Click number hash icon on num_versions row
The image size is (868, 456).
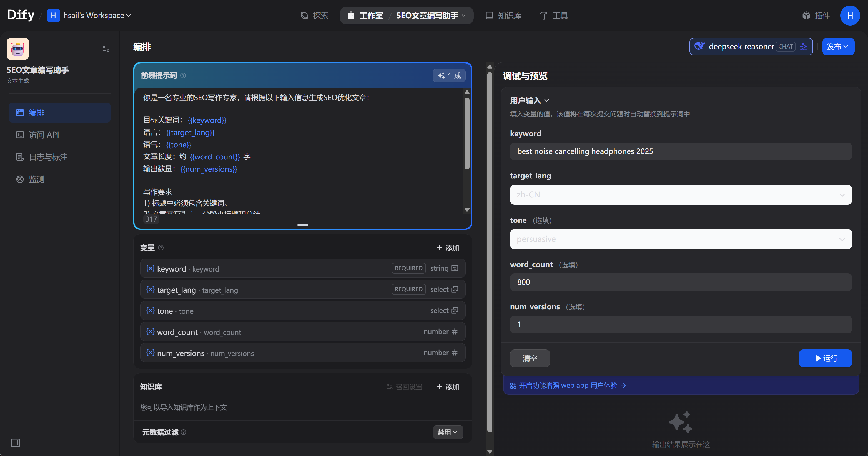[x=455, y=353]
